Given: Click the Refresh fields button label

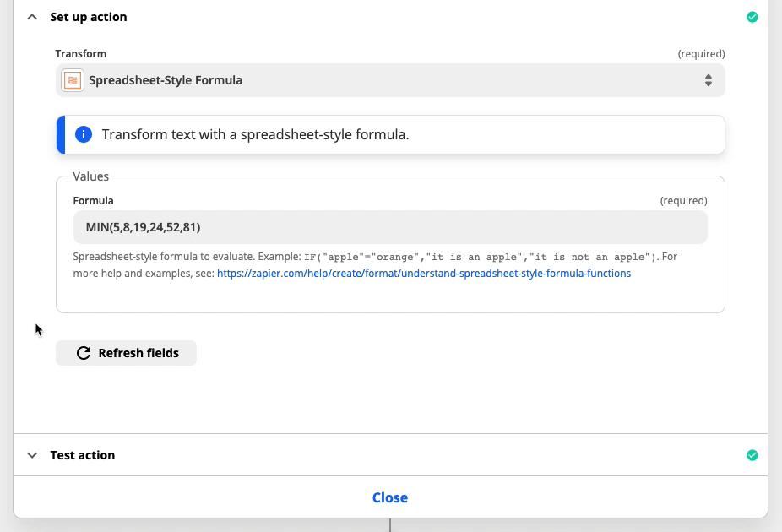Looking at the screenshot, I should 138,353.
